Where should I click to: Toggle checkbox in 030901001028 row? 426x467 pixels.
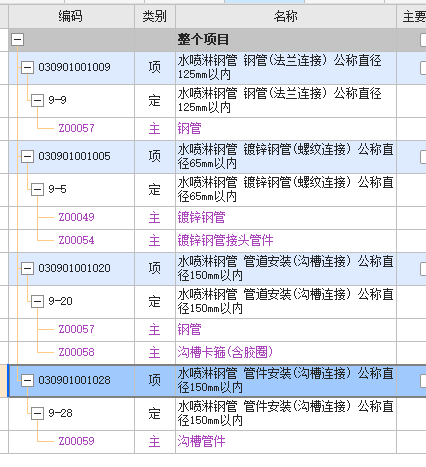click(423, 381)
